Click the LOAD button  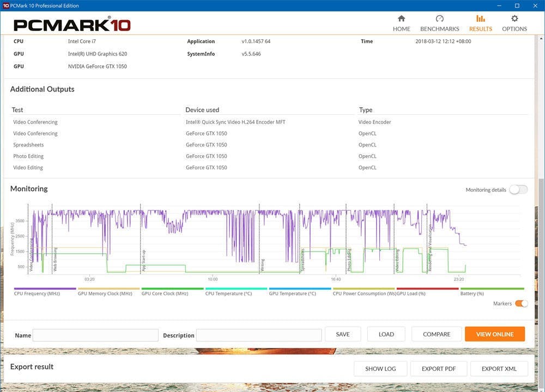(x=386, y=334)
